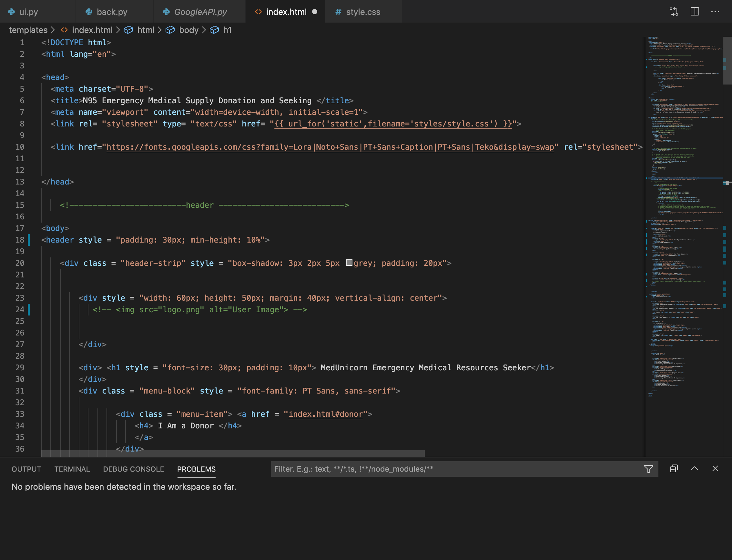This screenshot has height=560, width=732.
Task: Click the Collapse All icon in Problems panel
Action: (x=674, y=469)
